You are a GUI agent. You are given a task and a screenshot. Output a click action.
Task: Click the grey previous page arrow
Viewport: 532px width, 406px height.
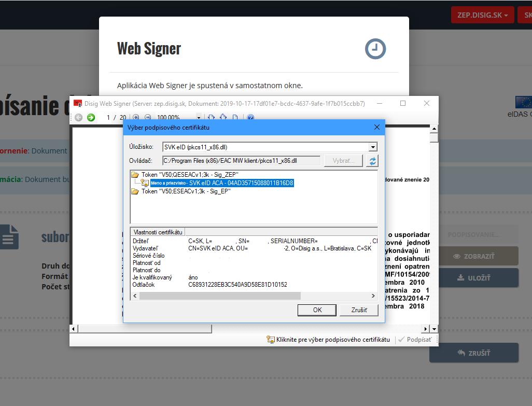(x=79, y=118)
